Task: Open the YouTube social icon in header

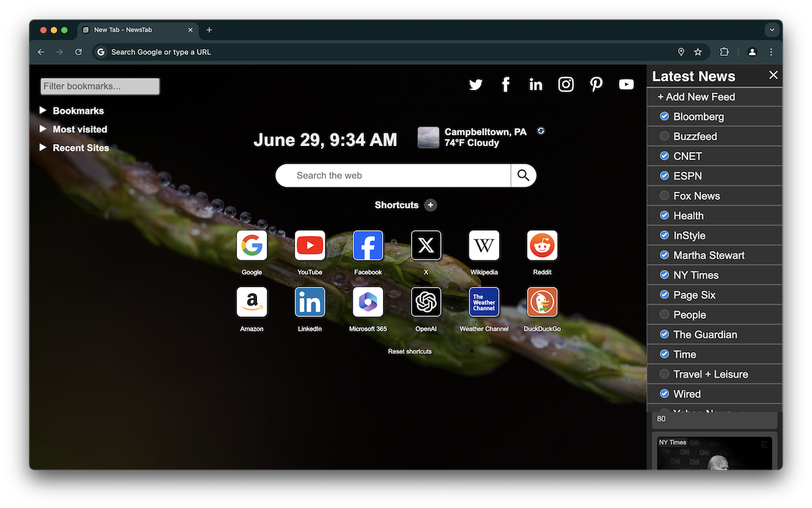Action: pyautogui.click(x=626, y=84)
